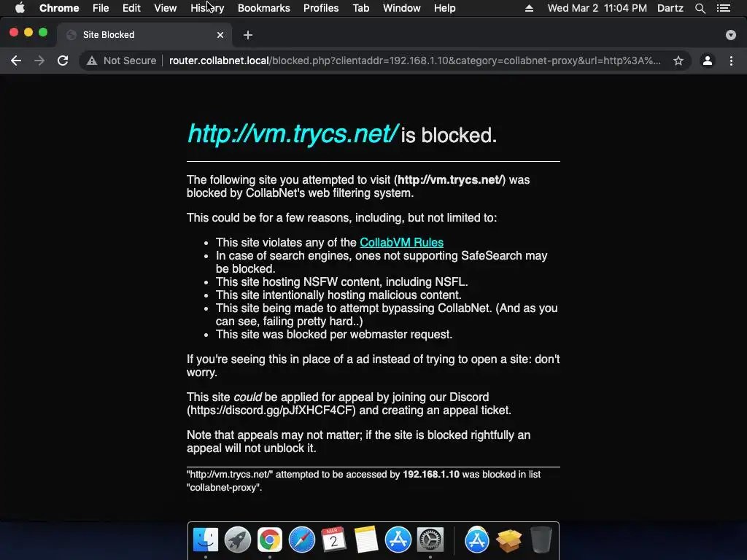This screenshot has width=747, height=560.
Task: Open the Edit menu
Action: click(131, 8)
